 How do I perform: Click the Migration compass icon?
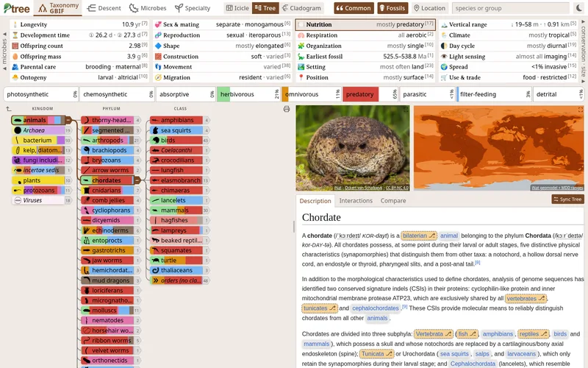point(158,77)
